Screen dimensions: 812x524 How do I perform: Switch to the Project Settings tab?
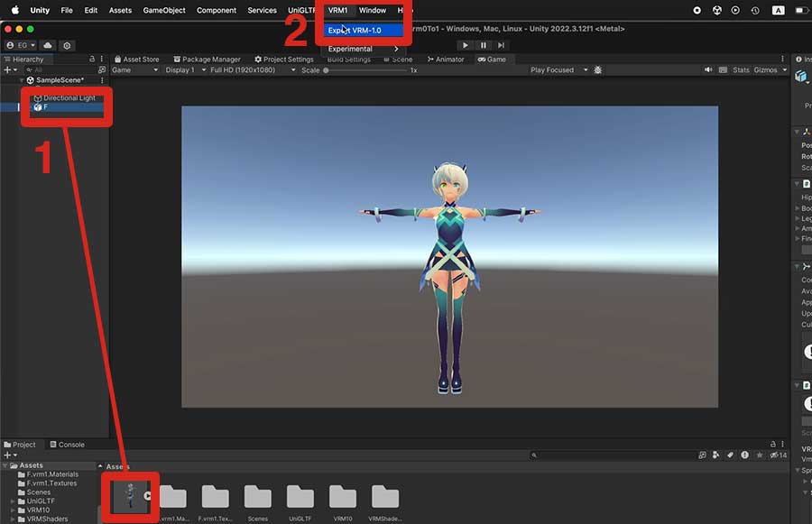(284, 59)
